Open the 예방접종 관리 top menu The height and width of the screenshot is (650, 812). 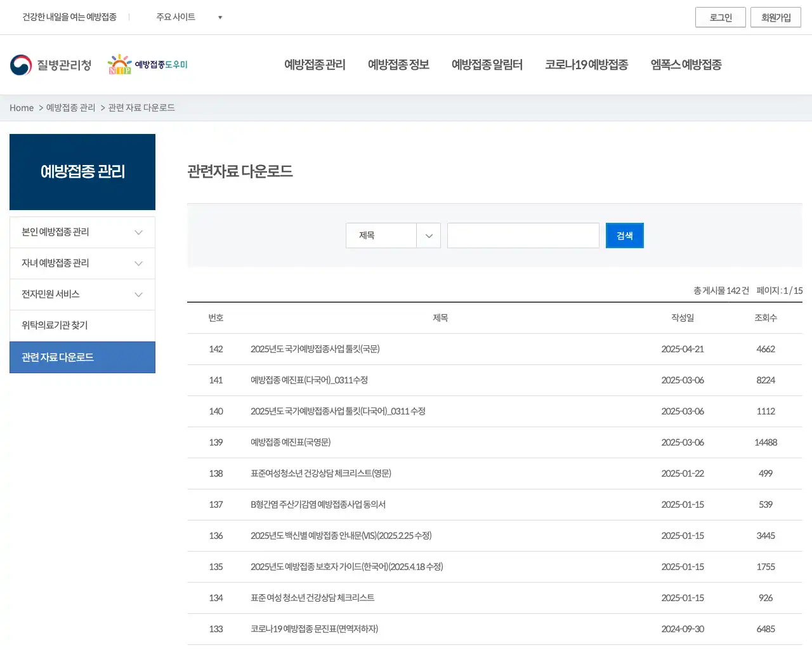(x=314, y=64)
